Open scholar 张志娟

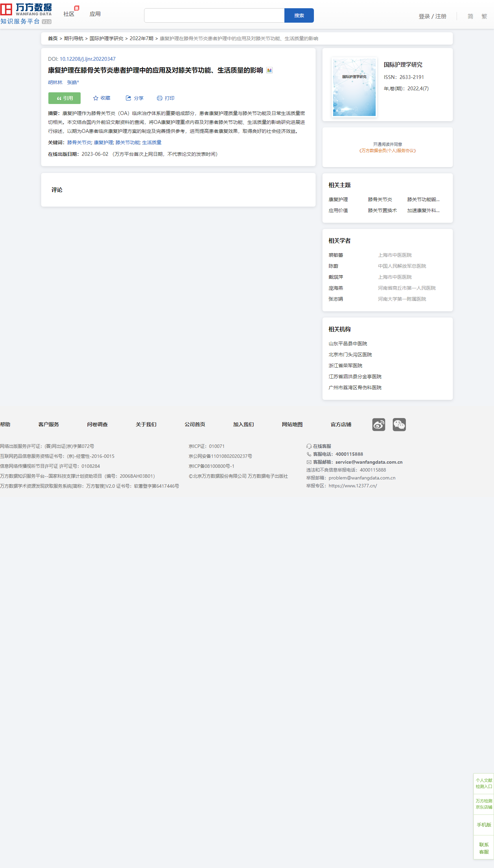(336, 299)
